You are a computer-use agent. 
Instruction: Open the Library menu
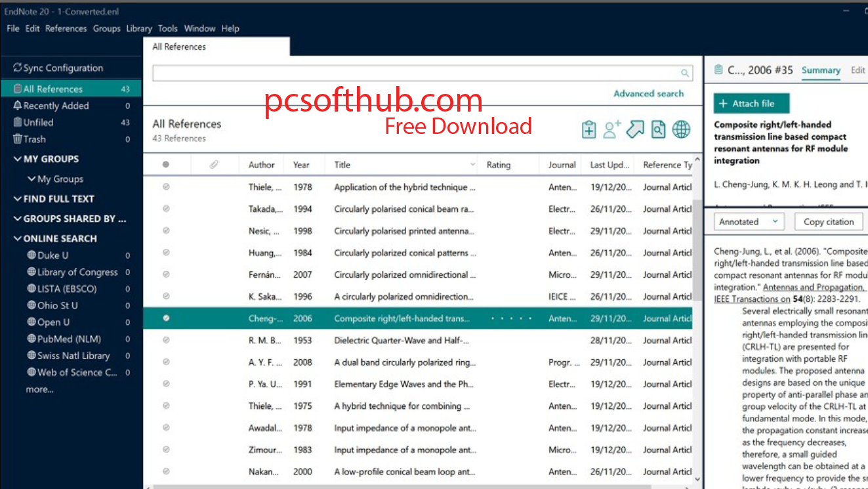click(x=139, y=28)
